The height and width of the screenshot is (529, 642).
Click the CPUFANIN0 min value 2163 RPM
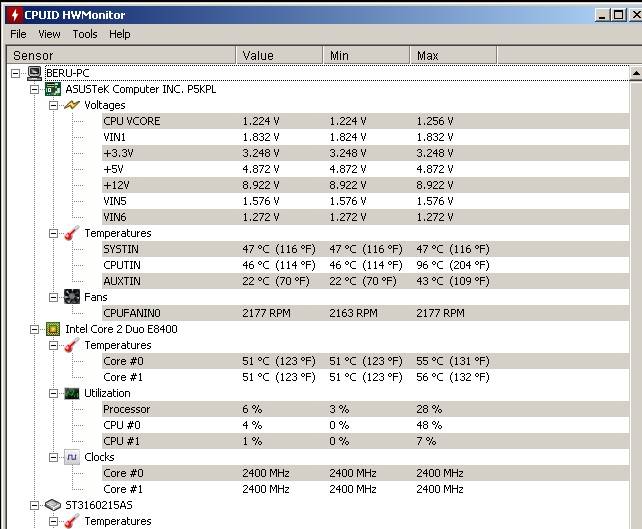(353, 313)
